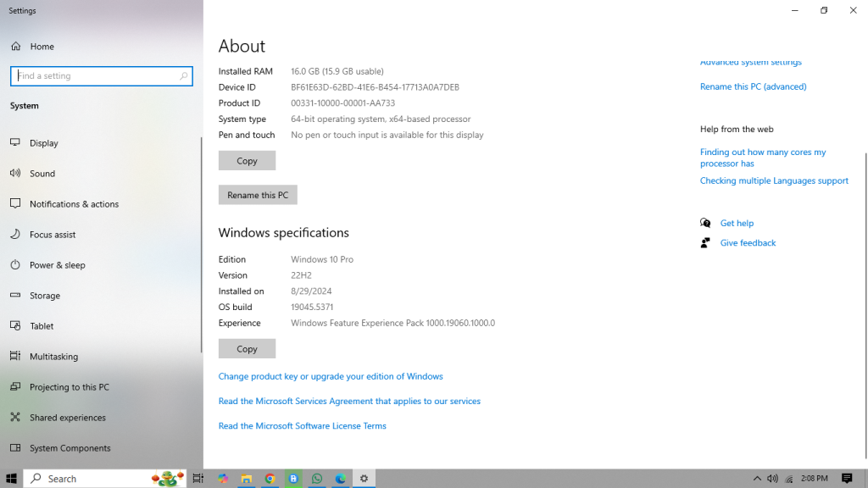Open Focus assist settings
This screenshot has width=868, height=488.
[53, 235]
